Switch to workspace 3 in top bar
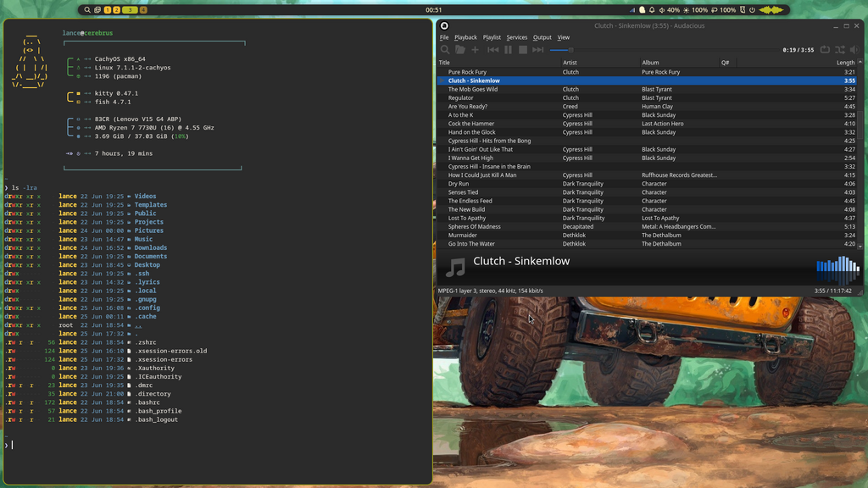The width and height of the screenshot is (868, 488). coord(130,10)
